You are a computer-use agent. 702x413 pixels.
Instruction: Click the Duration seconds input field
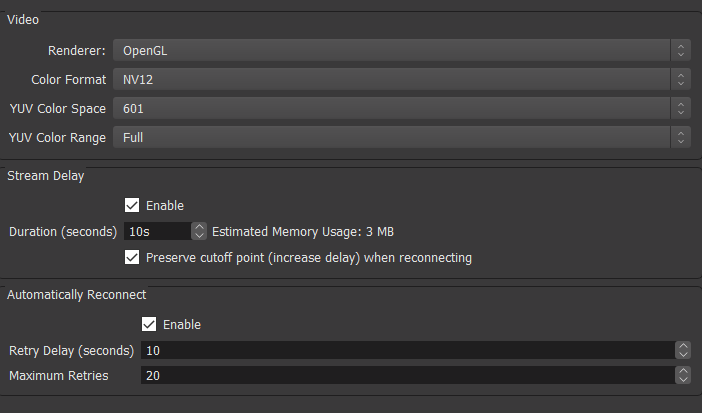click(x=158, y=231)
